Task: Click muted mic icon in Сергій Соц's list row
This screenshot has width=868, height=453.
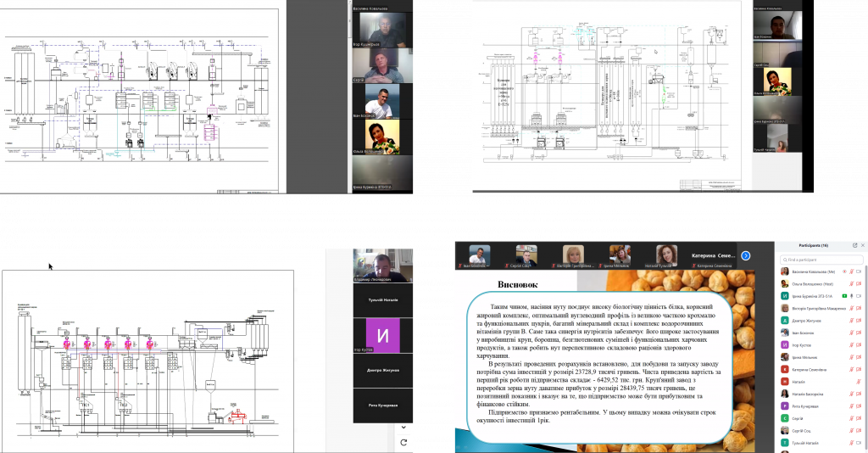Action: pyautogui.click(x=851, y=430)
